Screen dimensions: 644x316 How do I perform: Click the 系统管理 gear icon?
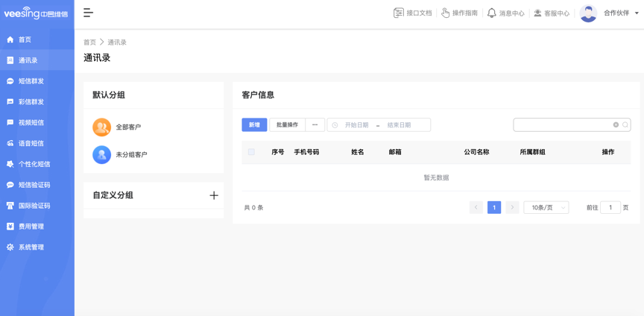(10, 247)
